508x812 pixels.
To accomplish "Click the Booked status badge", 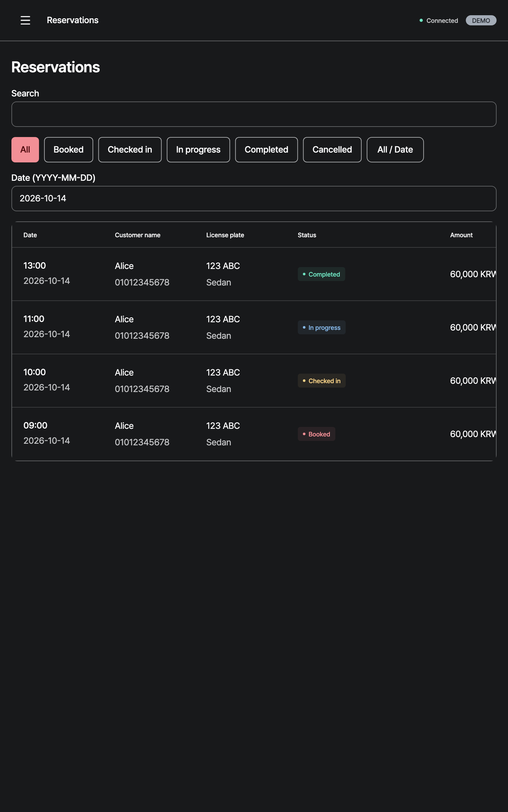I will pos(317,434).
